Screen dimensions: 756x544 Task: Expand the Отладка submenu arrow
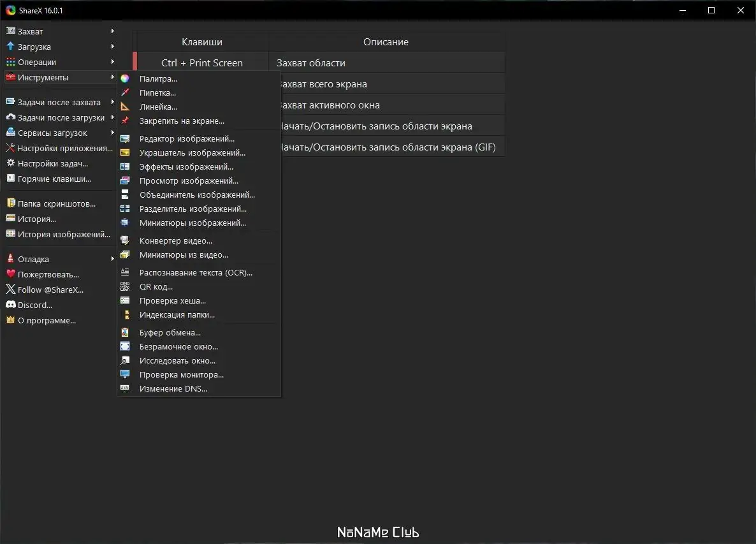pos(112,259)
